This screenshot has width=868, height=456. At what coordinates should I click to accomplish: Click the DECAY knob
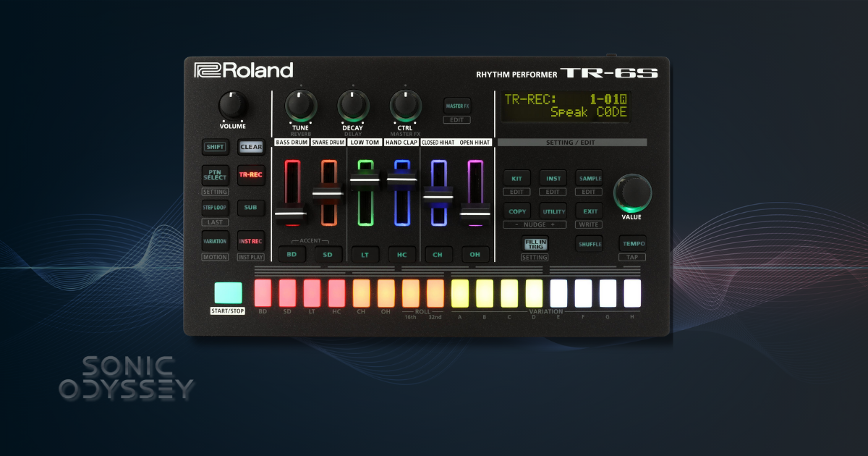pyautogui.click(x=353, y=106)
